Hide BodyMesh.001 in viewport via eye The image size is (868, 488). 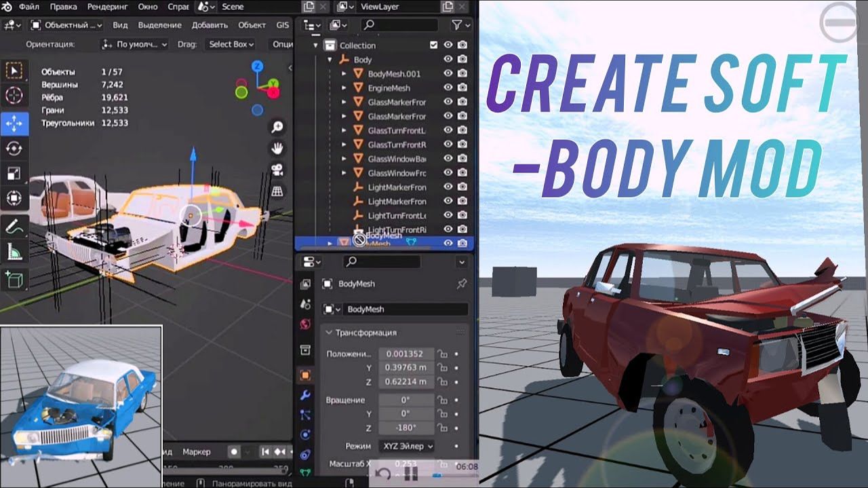448,73
